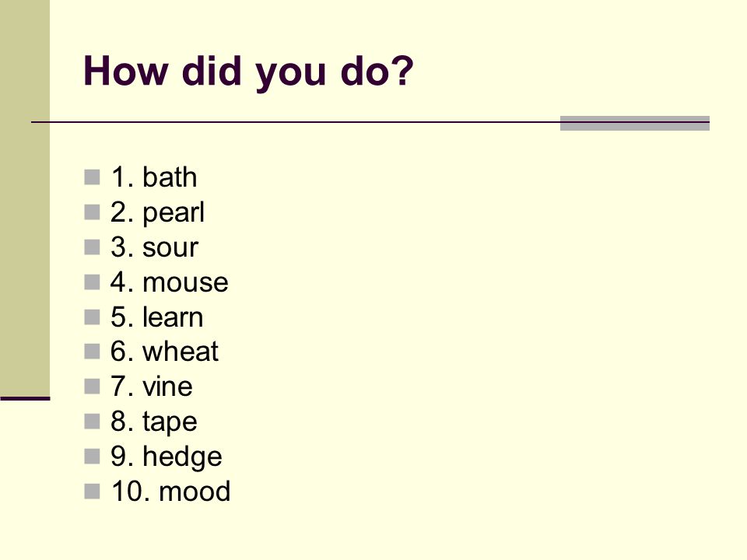The height and width of the screenshot is (560, 747).
Task: Select the title 'How did you do?'
Action: [x=248, y=72]
